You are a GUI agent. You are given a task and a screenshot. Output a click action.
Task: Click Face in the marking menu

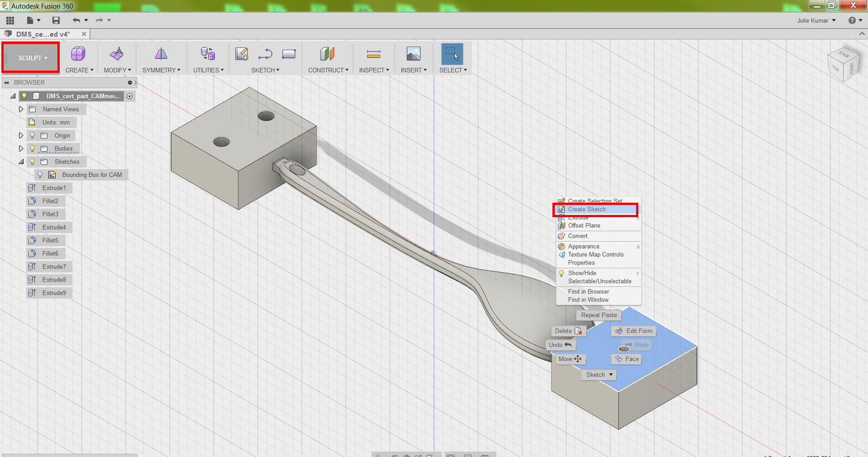point(627,359)
